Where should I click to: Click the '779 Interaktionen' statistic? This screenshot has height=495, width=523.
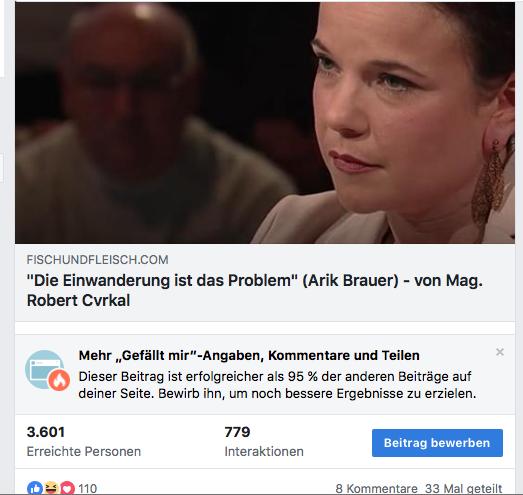[264, 441]
